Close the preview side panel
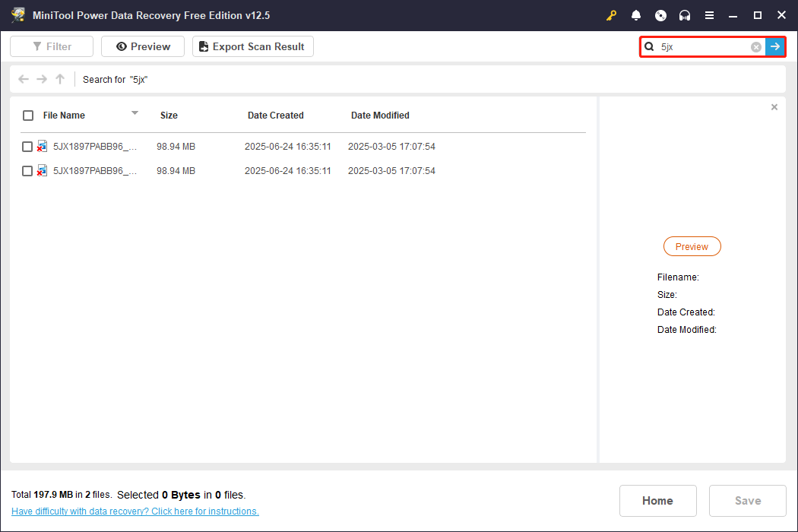This screenshot has height=532, width=798. click(x=774, y=107)
